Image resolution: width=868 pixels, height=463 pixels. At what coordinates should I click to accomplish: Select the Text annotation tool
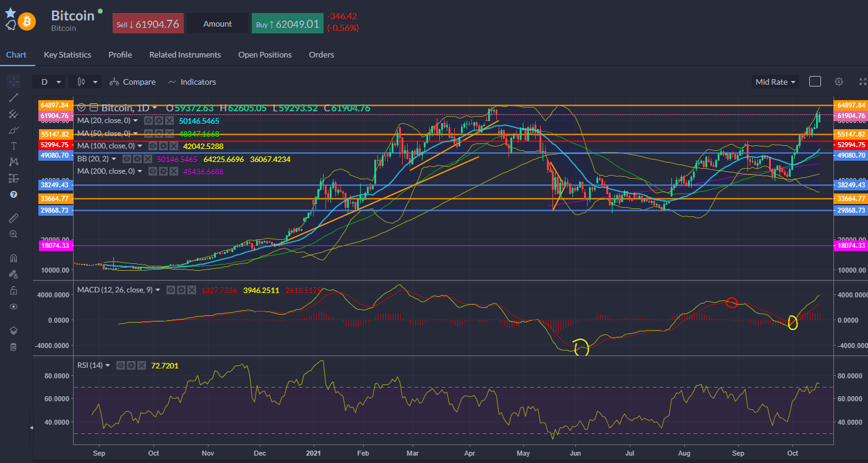(13, 146)
